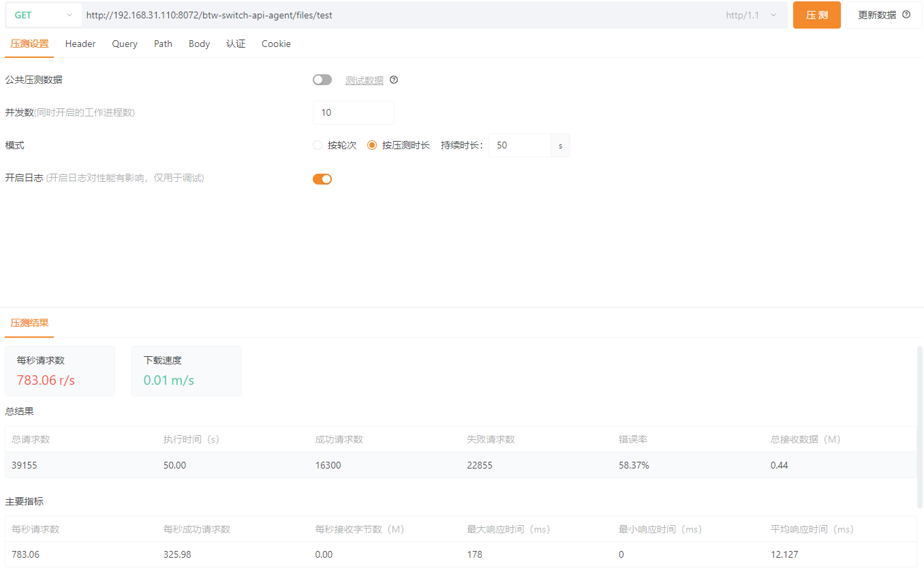The width and height of the screenshot is (924, 585).
Task: Click the 并发数 input field
Action: (x=353, y=112)
